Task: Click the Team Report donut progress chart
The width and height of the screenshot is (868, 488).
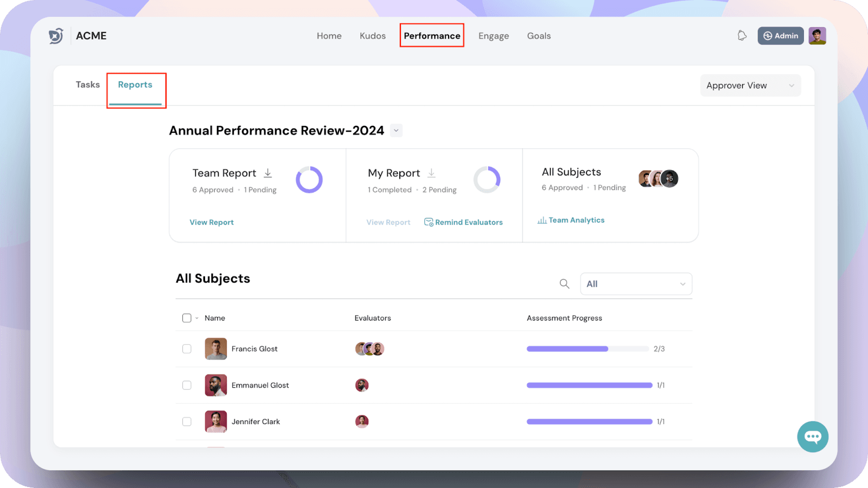Action: [309, 179]
